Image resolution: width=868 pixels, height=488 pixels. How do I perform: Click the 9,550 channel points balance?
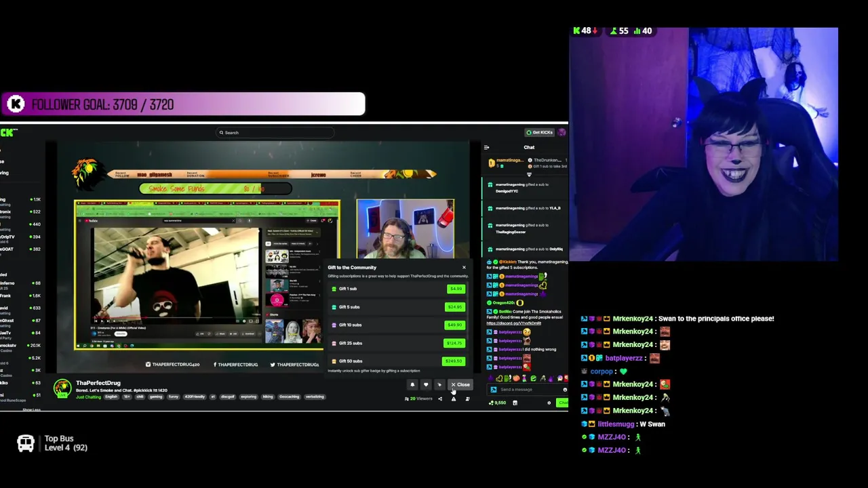(x=498, y=403)
